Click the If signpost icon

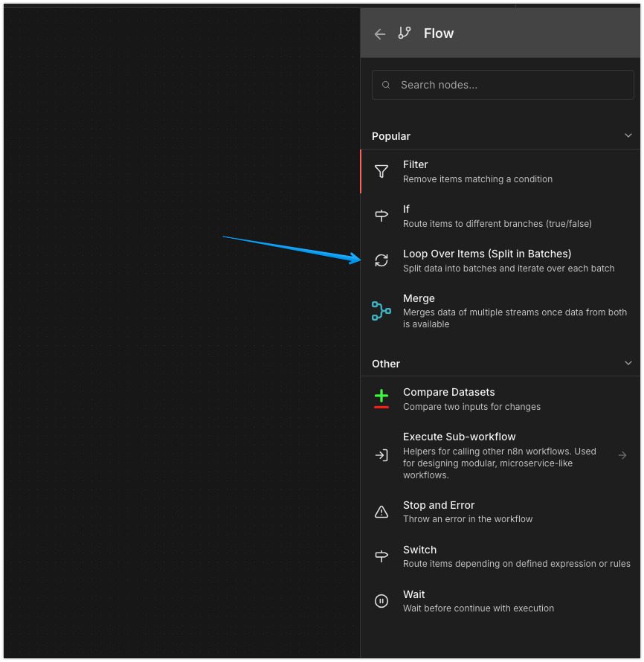(381, 216)
